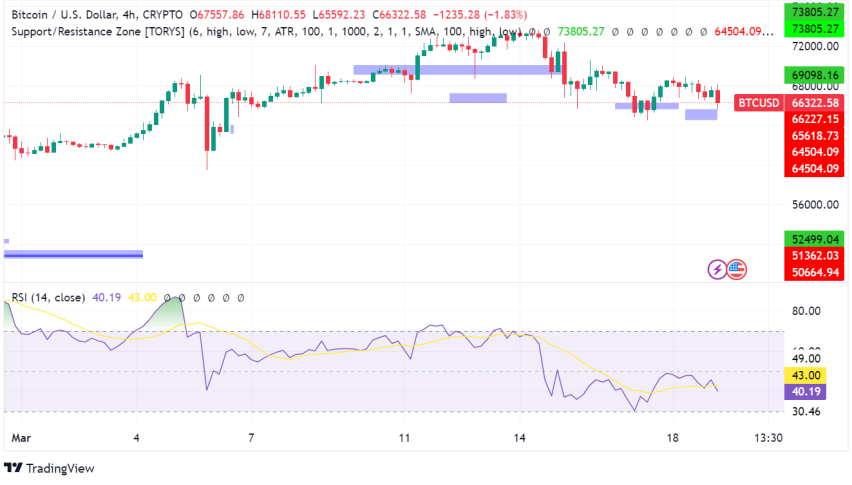Click the green 73805.27 value in indicator legend
Image resolution: width=852 pixels, height=485 pixels.
coord(581,32)
